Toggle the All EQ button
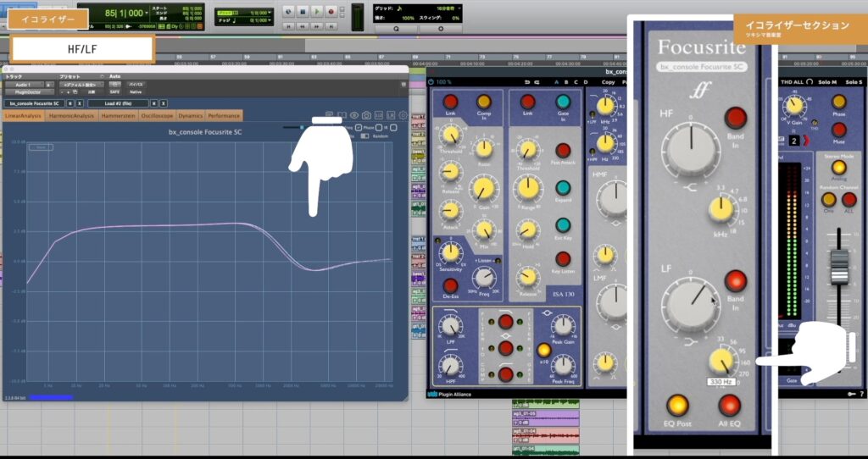868x459 pixels. pyautogui.click(x=730, y=406)
